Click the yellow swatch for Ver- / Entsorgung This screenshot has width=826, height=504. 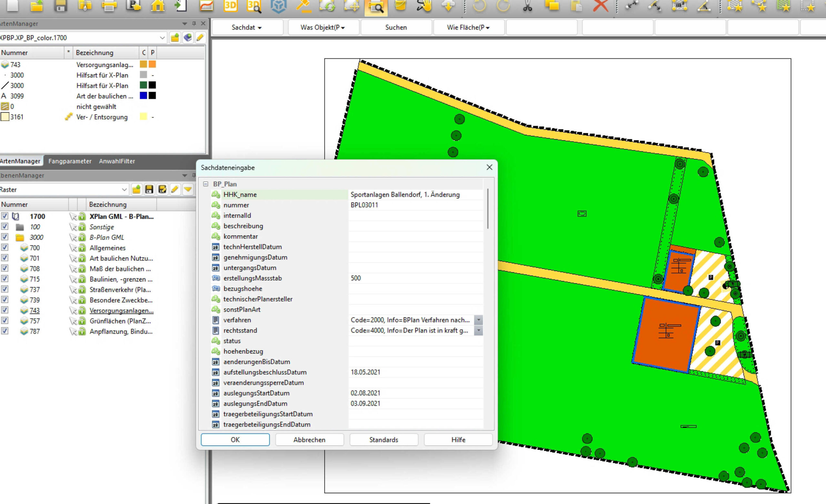click(x=144, y=117)
